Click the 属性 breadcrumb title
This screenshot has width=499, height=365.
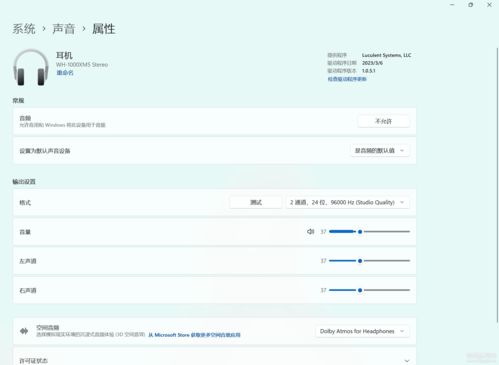coord(104,29)
